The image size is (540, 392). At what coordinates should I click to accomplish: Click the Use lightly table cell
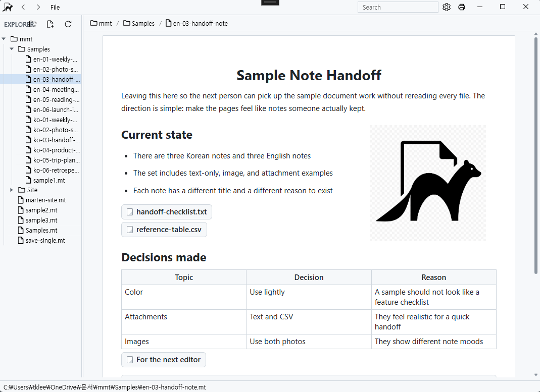pos(309,297)
